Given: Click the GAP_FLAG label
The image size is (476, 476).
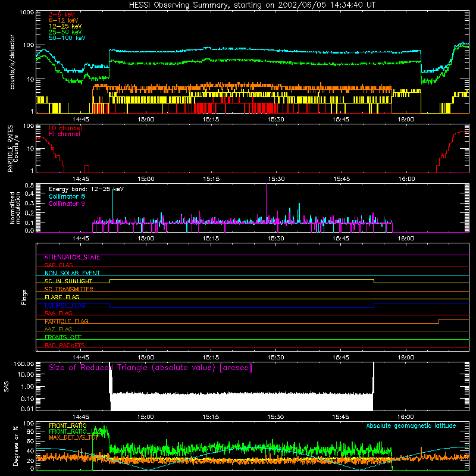Looking at the screenshot, I should point(58,265).
